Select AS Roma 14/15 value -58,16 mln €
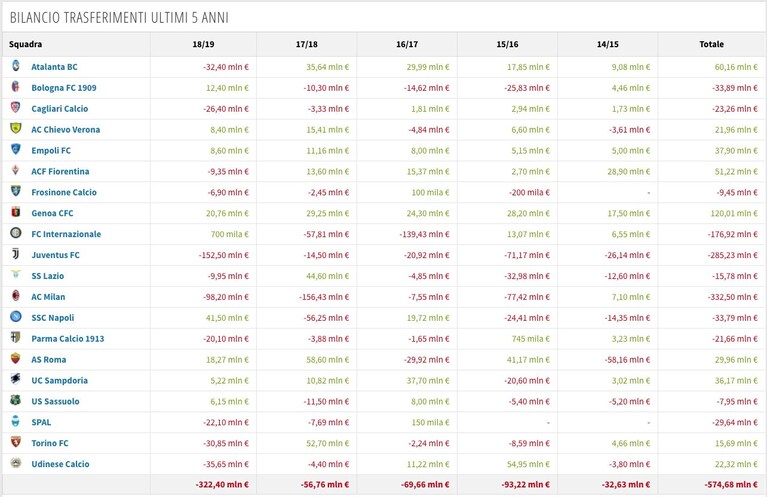The image size is (767, 497). click(x=626, y=360)
